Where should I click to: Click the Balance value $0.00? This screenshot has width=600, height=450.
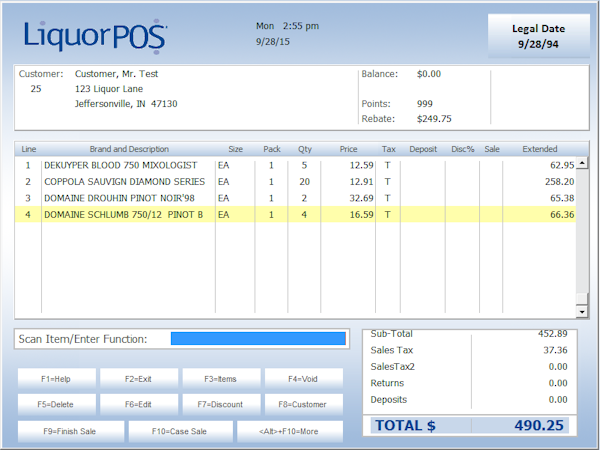pyautogui.click(x=429, y=73)
